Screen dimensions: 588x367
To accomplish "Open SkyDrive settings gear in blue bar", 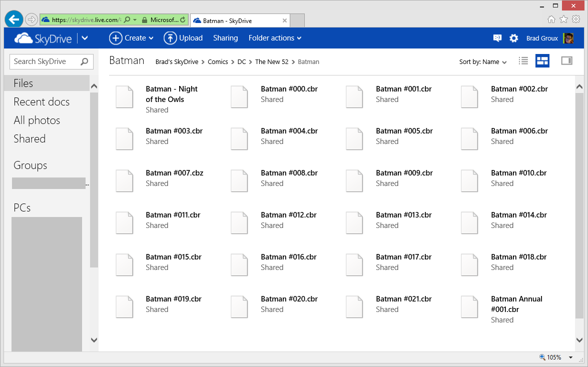I will coord(514,38).
